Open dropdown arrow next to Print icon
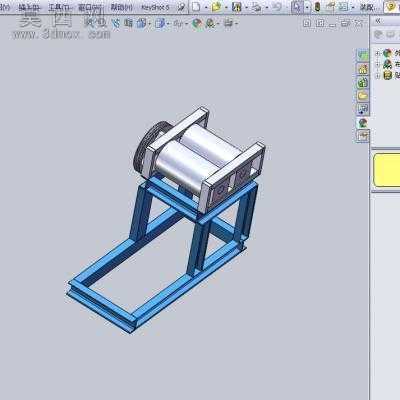400x400 pixels. tap(266, 7)
